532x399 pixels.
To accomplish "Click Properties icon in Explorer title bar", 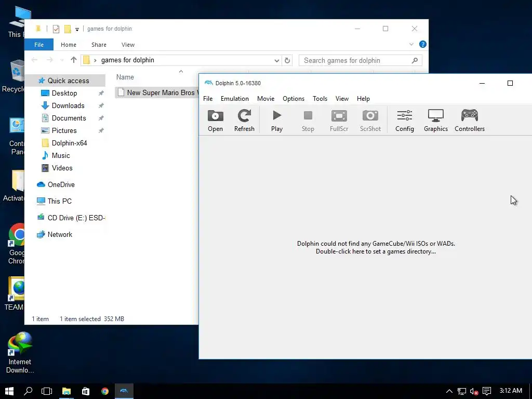I will click(x=56, y=29).
